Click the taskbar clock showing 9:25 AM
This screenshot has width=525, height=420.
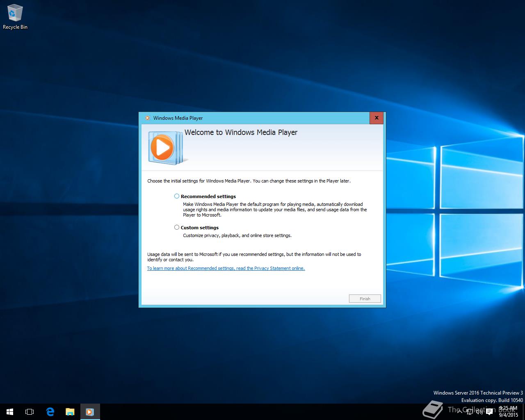(509, 411)
